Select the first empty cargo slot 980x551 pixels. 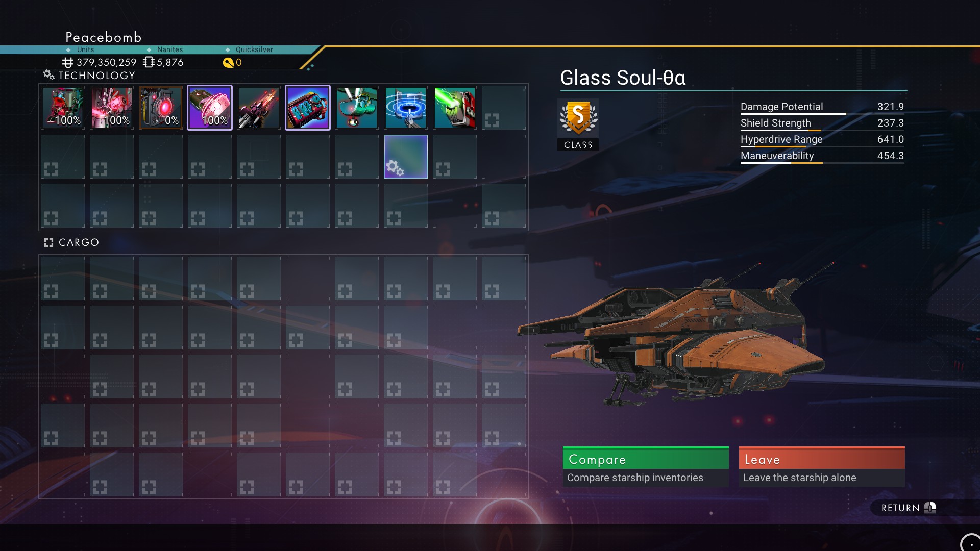[63, 278]
